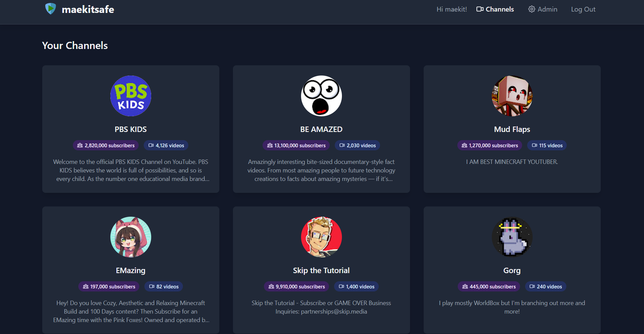The height and width of the screenshot is (334, 644).
Task: Click the Gorg channel title
Action: click(512, 270)
